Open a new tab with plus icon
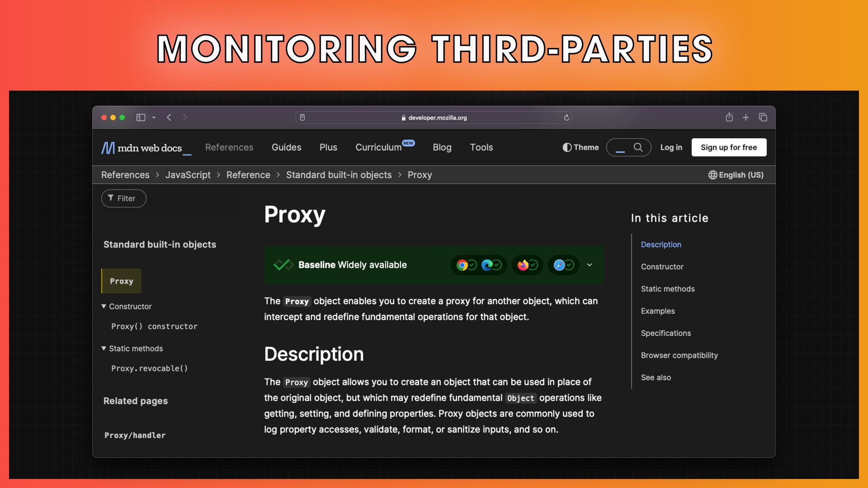 [x=746, y=117]
